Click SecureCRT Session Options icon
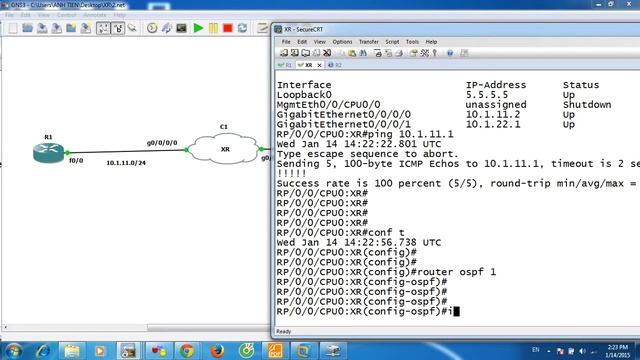Image resolution: width=640 pixels, height=360 pixels. [x=413, y=53]
